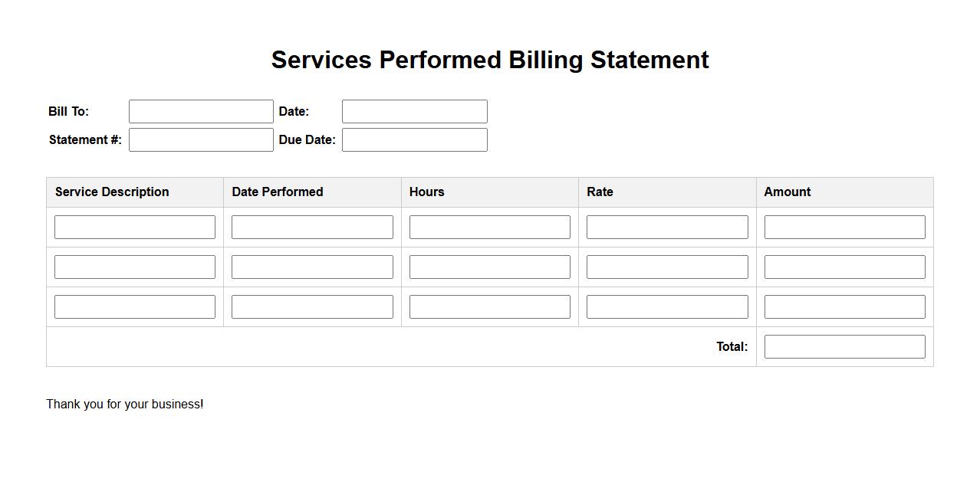Select the first row Amount field
Viewport: 980px width, 498px height.
click(x=844, y=227)
